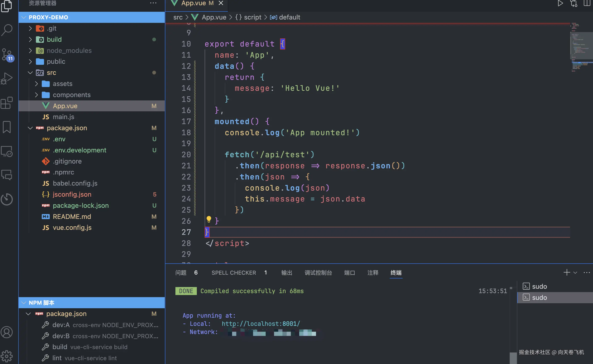Image resolution: width=593 pixels, height=364 pixels.
Task: Open vue.config.js in the explorer
Action: click(x=72, y=227)
